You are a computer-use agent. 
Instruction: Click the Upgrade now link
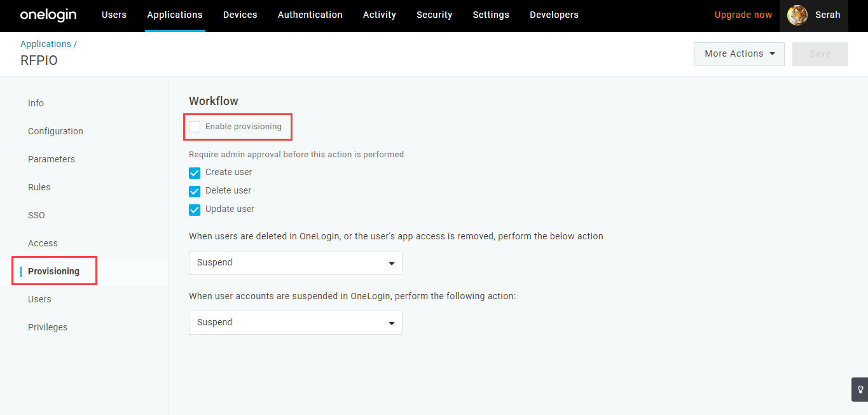click(x=743, y=15)
